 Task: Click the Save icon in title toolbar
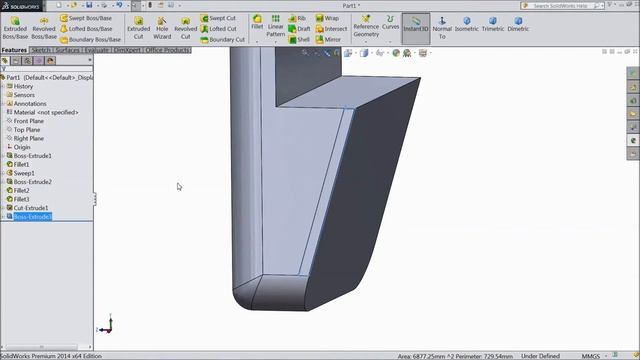pos(89,5)
